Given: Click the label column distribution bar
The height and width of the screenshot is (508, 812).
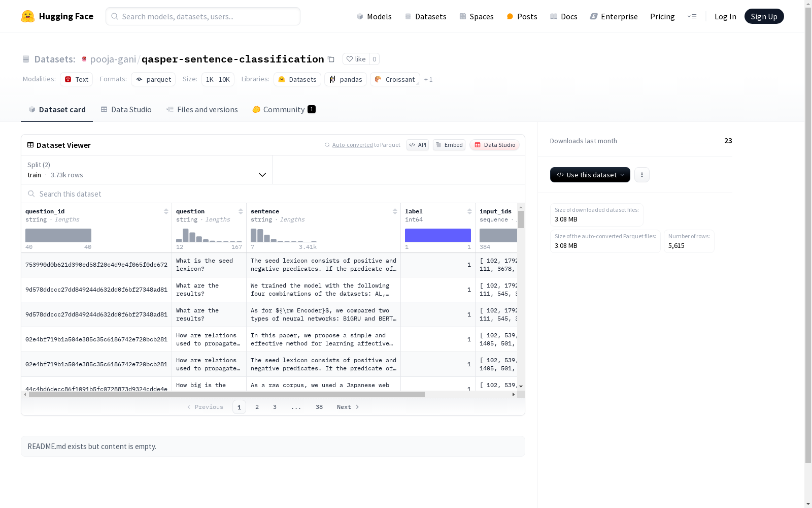Looking at the screenshot, I should click(438, 235).
